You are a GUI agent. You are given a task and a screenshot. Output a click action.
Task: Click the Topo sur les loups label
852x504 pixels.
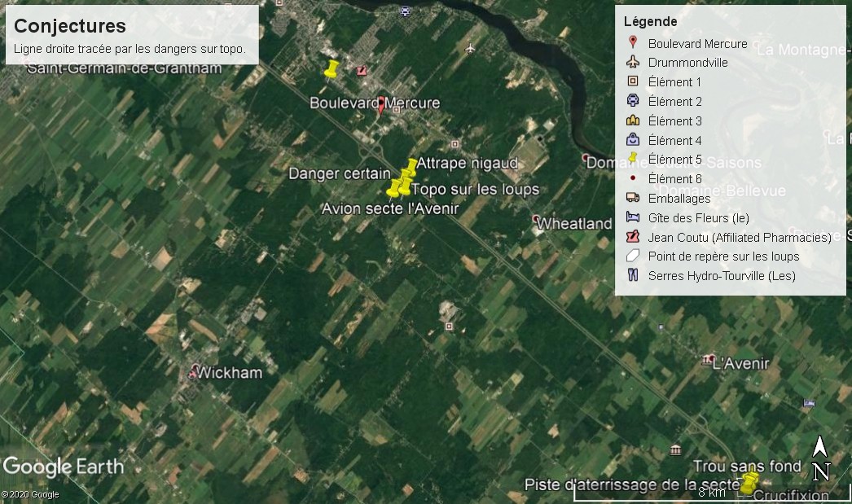point(475,190)
